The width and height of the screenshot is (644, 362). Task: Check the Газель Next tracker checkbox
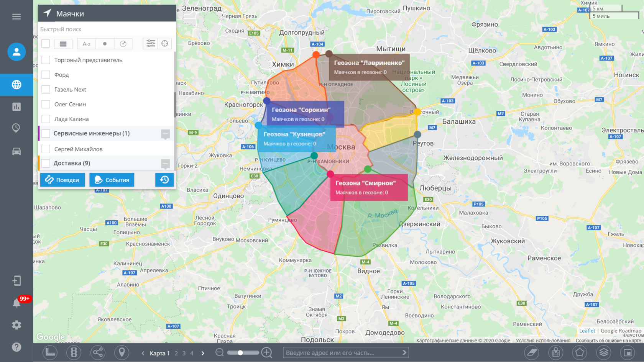[46, 90]
